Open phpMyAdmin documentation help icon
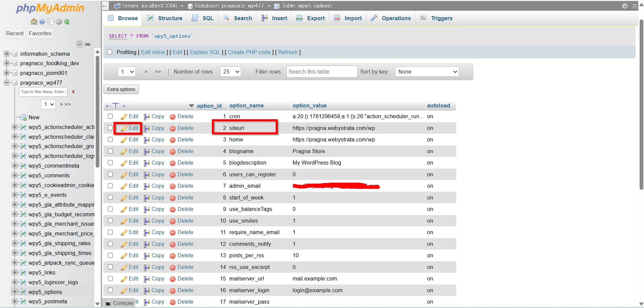The height and width of the screenshot is (308, 644). pyautogui.click(x=42, y=22)
